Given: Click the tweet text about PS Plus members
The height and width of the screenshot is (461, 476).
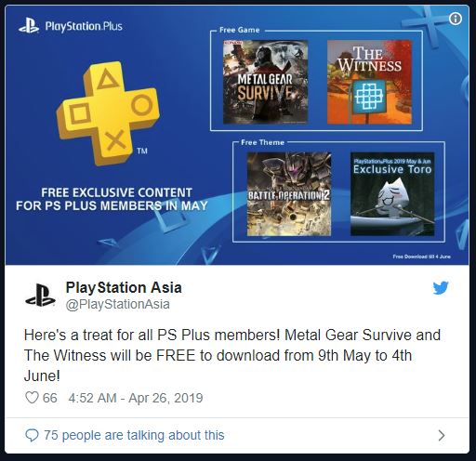Looking at the screenshot, I should [x=232, y=355].
